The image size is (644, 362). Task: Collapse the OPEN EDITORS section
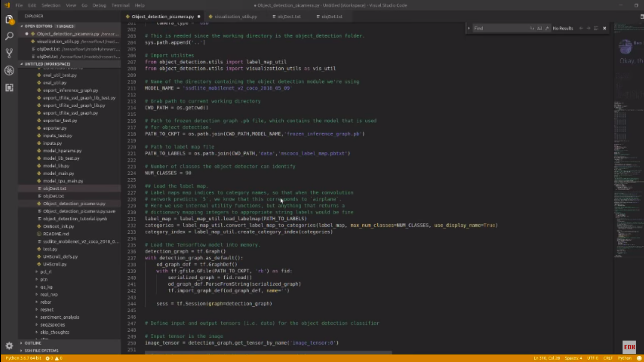38,26
